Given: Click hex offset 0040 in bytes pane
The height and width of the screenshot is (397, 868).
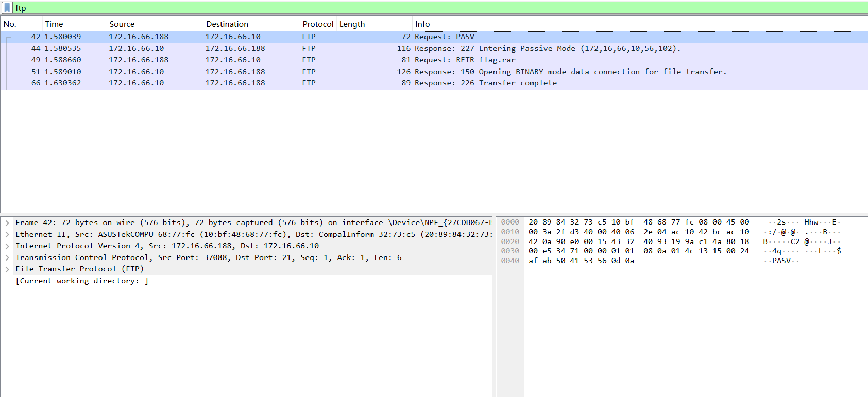Looking at the screenshot, I should click(x=510, y=261).
